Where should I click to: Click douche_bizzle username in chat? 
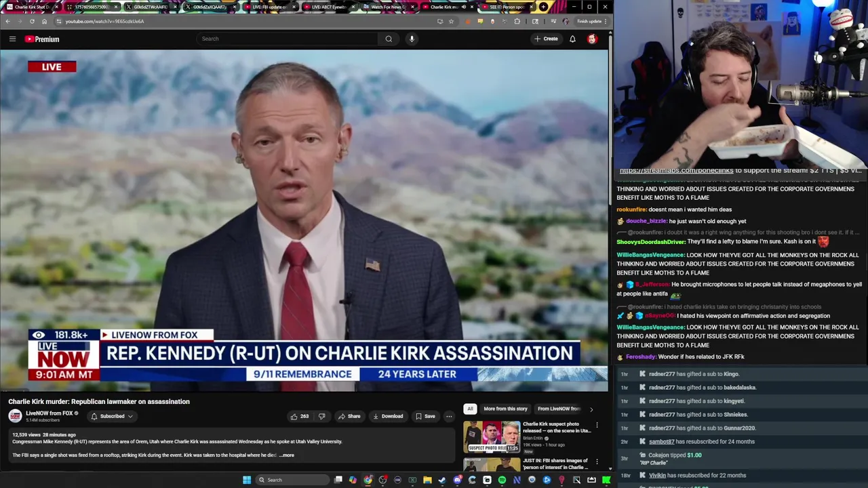pyautogui.click(x=646, y=221)
